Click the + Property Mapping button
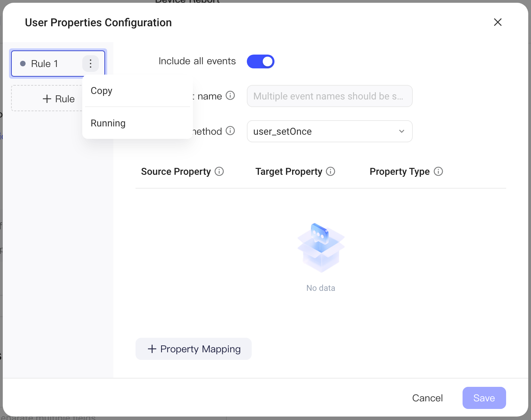The width and height of the screenshot is (531, 420). 194,349
